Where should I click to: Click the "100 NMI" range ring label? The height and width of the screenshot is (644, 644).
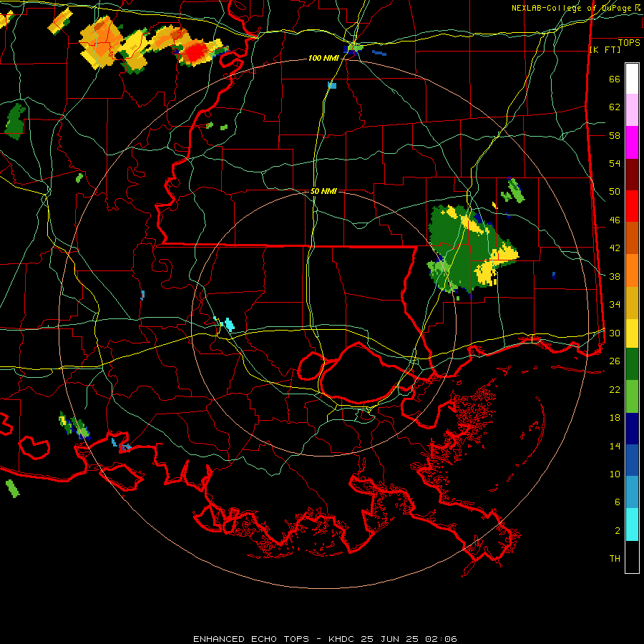click(323, 59)
